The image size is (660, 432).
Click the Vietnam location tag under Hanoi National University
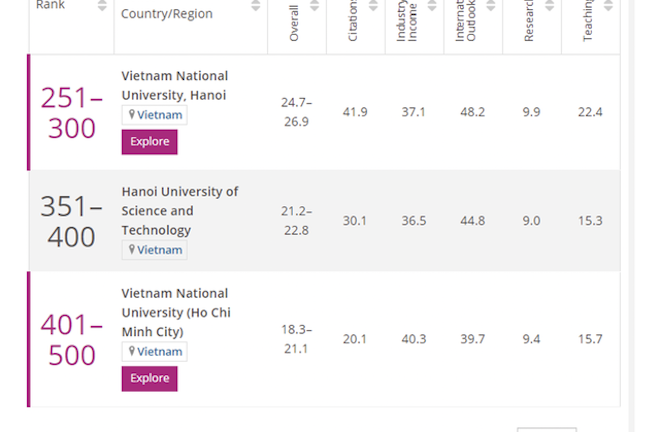click(x=155, y=115)
